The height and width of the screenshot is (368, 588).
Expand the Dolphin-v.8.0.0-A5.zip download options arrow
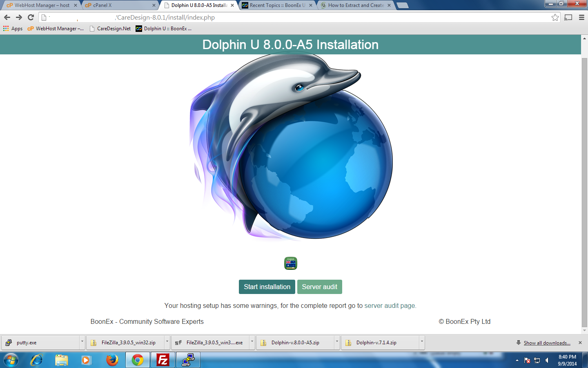pyautogui.click(x=337, y=343)
